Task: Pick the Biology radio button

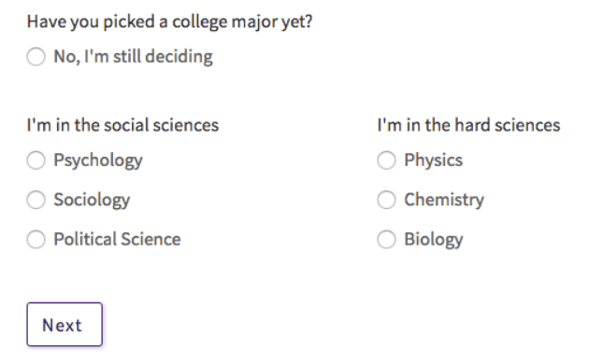Action: pyautogui.click(x=386, y=239)
